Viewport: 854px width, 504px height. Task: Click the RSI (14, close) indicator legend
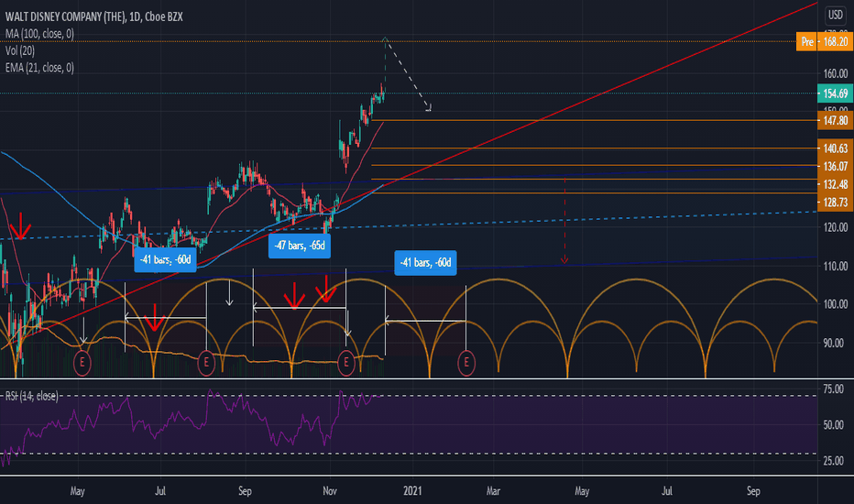[x=31, y=396]
